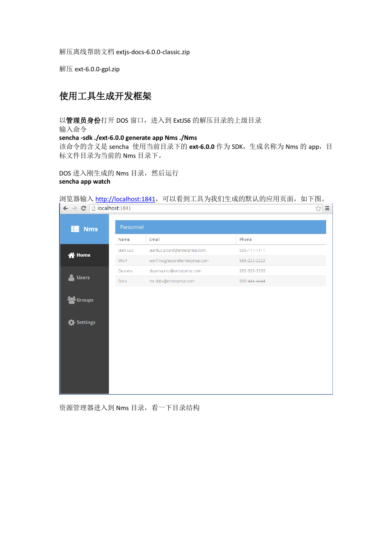Click the ext-6.0.0-gpl.zip filename text
This screenshot has width=392, height=554.
tap(97, 69)
